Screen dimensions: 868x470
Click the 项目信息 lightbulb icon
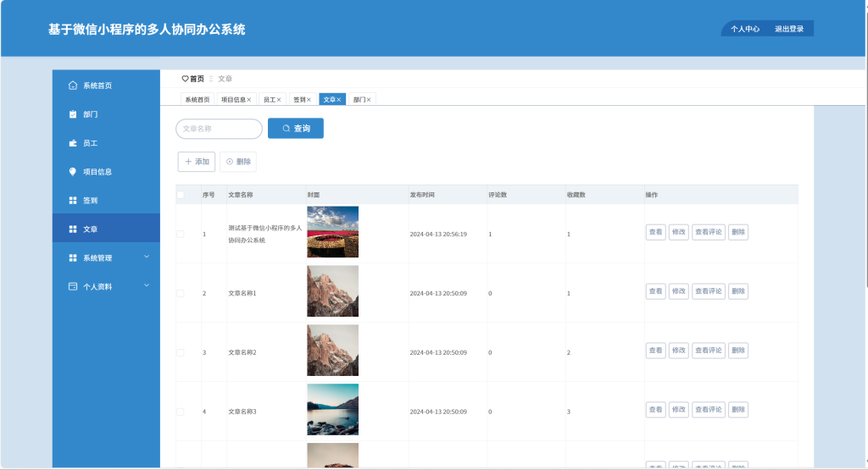pos(73,171)
